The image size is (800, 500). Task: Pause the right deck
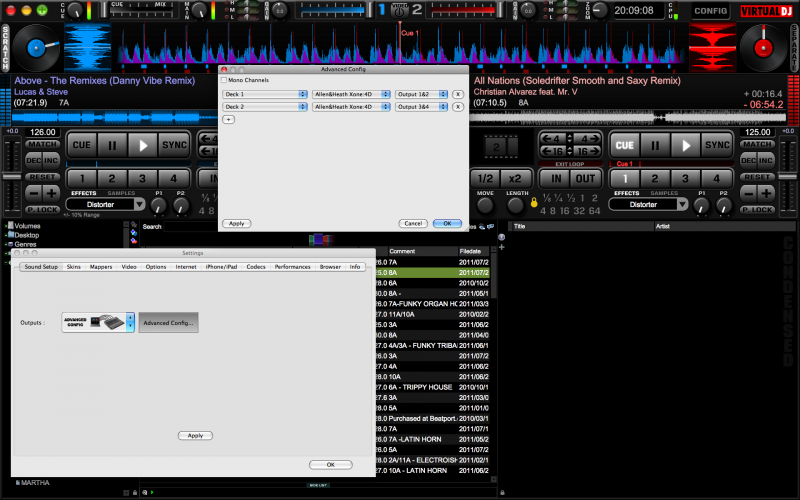pos(656,145)
